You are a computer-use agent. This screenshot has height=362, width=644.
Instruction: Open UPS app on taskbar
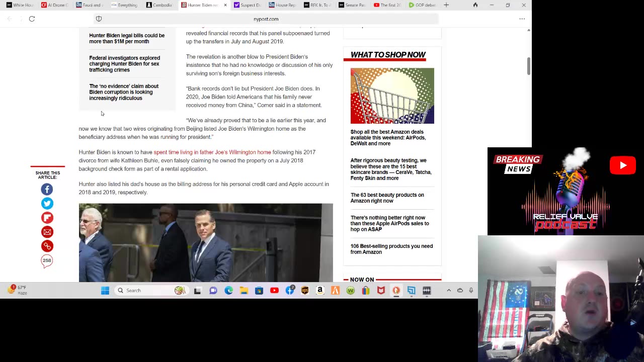(x=305, y=290)
